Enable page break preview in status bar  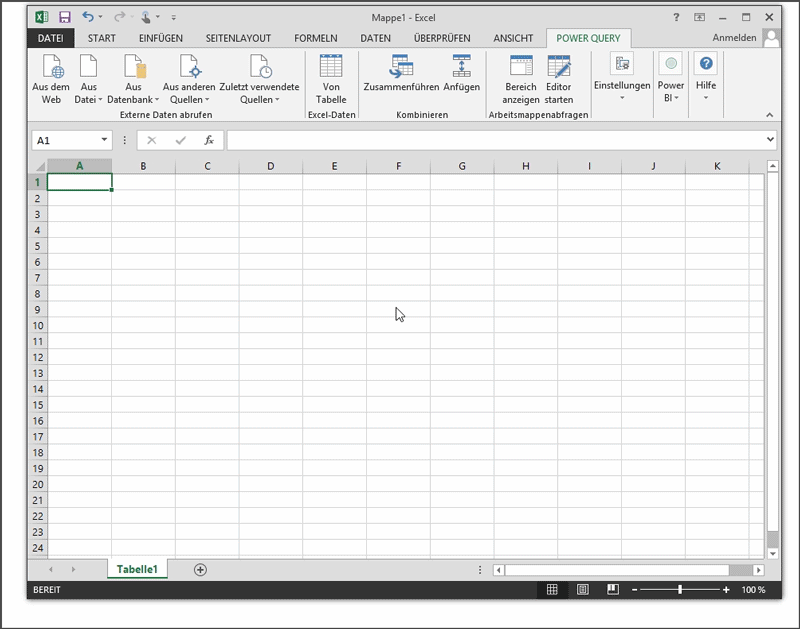pos(614,590)
